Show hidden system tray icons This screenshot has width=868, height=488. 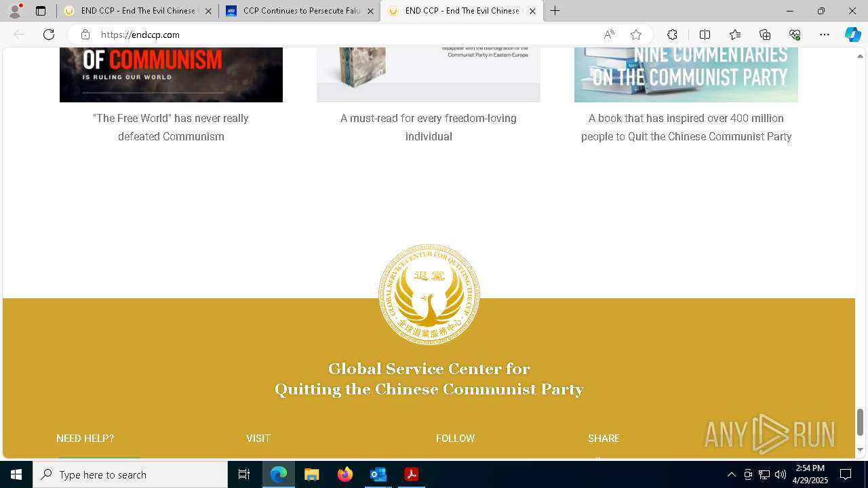[x=731, y=474]
